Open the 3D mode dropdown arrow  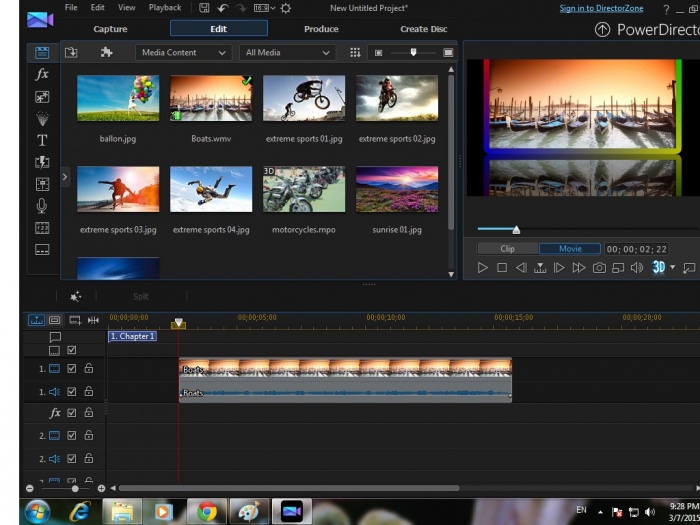[673, 268]
